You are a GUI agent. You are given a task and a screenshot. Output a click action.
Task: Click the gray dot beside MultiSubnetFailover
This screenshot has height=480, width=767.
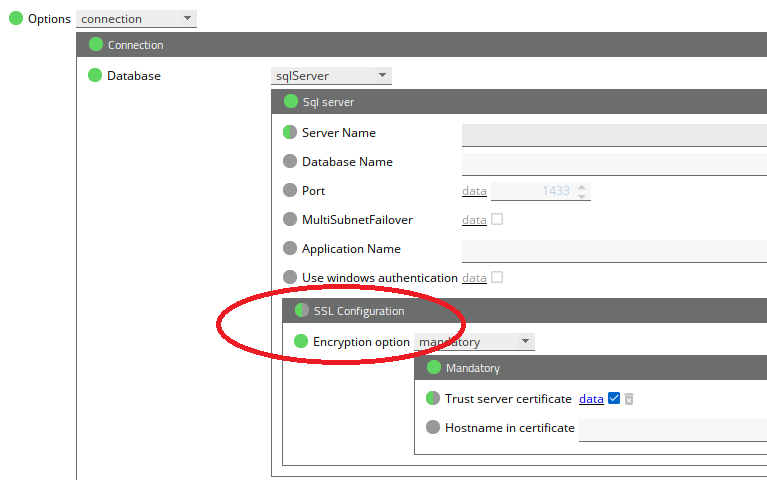tap(290, 219)
